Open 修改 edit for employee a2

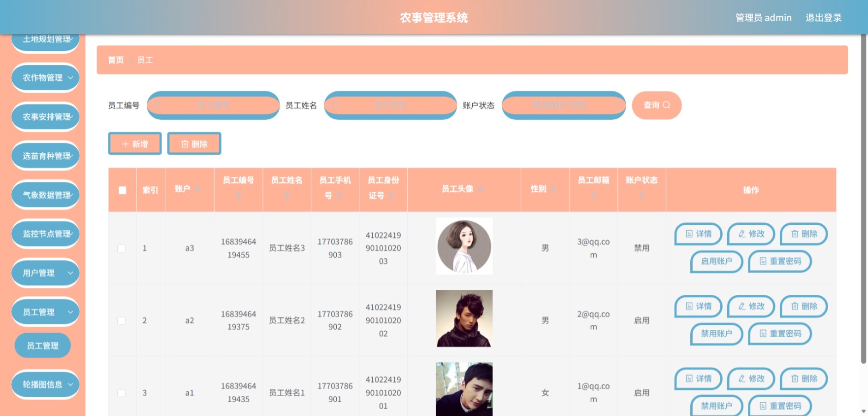tap(751, 306)
